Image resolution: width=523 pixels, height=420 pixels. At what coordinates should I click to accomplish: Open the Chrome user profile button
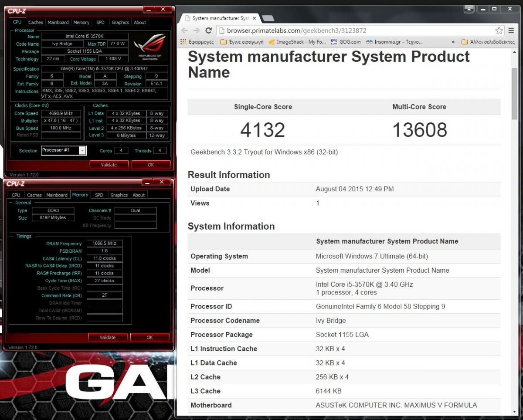[469, 8]
